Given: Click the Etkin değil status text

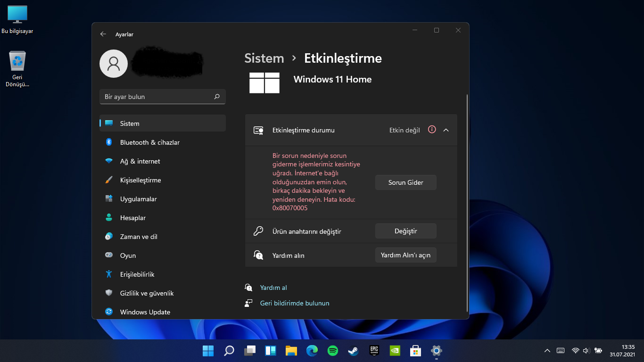Looking at the screenshot, I should tap(405, 130).
